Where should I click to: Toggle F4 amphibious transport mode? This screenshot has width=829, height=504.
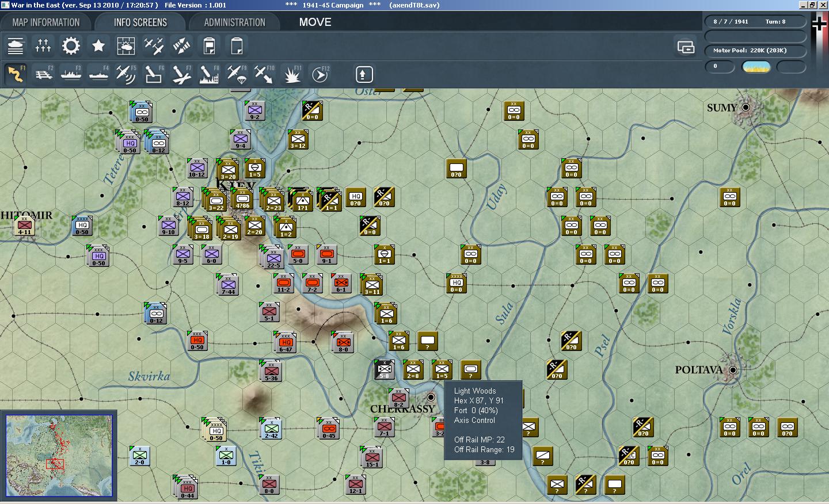(x=98, y=75)
